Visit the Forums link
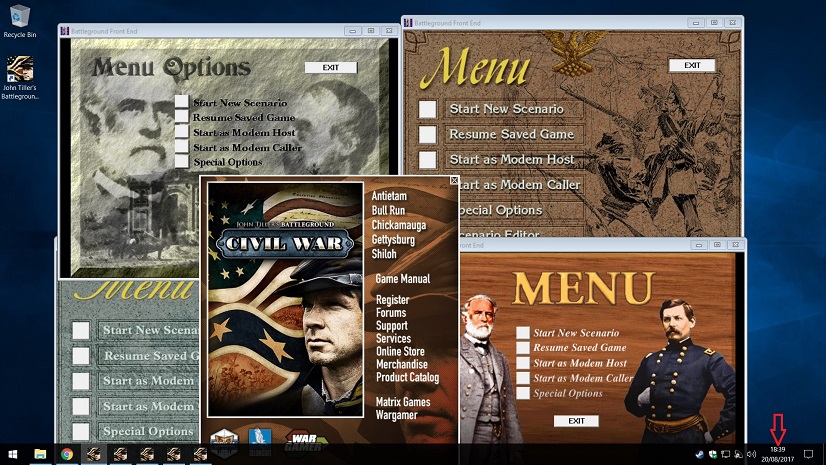826x465 pixels. (x=391, y=312)
